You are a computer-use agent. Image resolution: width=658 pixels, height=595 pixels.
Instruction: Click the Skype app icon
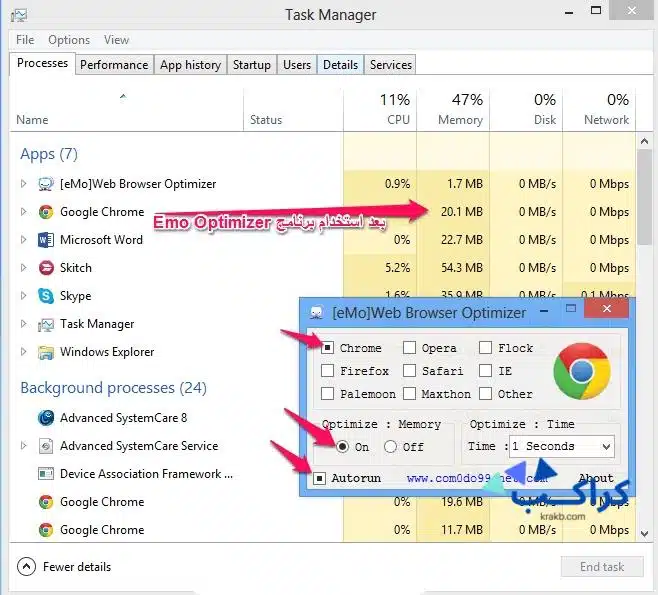pyautogui.click(x=46, y=296)
